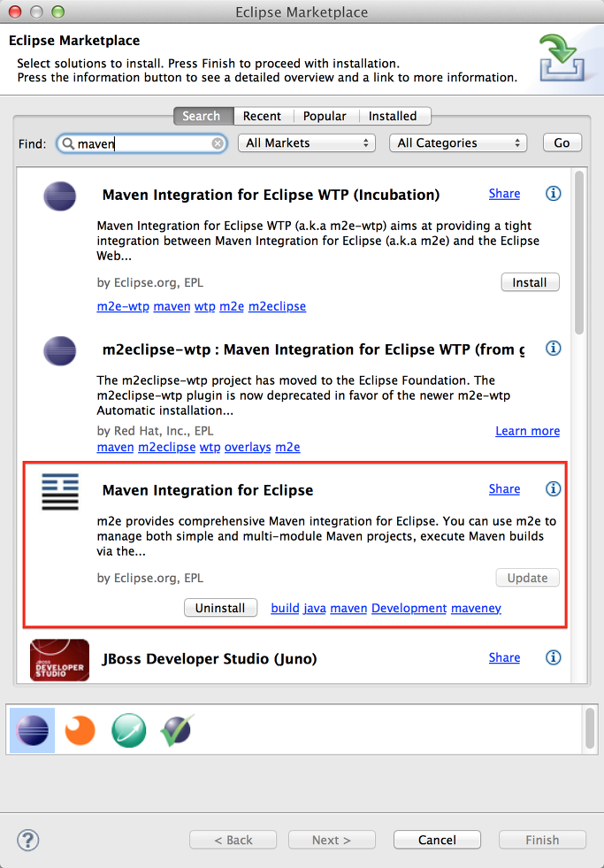Switch to the Installed tab
The height and width of the screenshot is (868, 604).
point(393,116)
